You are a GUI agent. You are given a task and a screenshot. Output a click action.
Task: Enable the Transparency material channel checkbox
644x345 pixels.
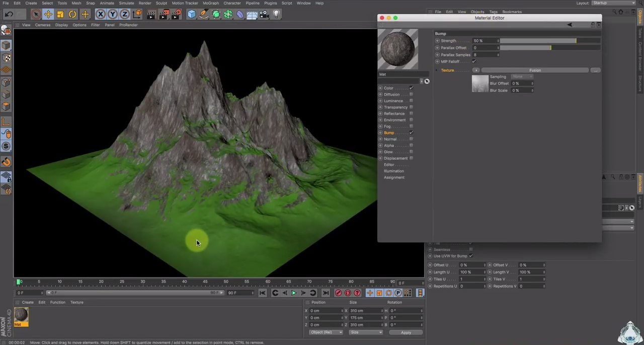pos(411,107)
